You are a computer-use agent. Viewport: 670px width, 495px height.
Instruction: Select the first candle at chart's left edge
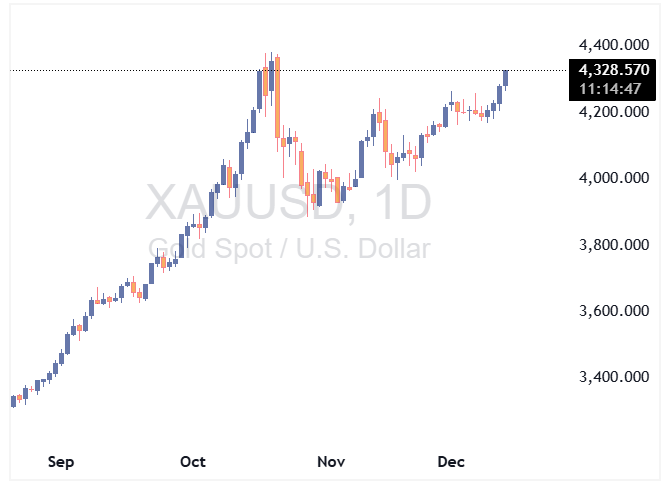tap(13, 400)
